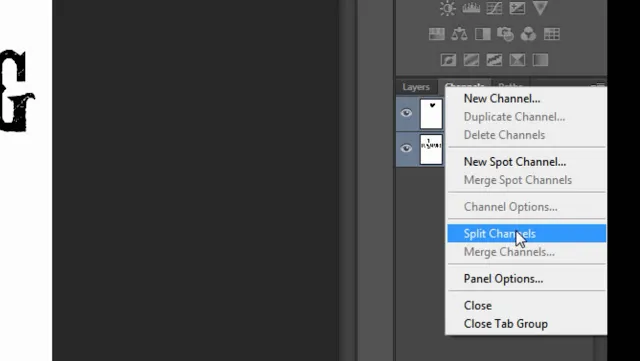Viewport: 640px width, 361px height.
Task: Add an Exposure adjustment
Action: [517, 8]
